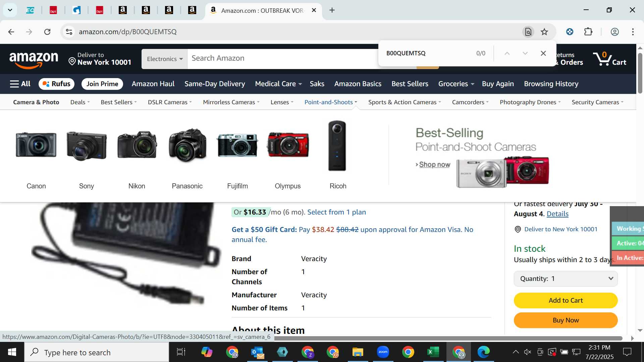Open Browsing History
Viewport: 644px width, 362px height.
[551, 84]
